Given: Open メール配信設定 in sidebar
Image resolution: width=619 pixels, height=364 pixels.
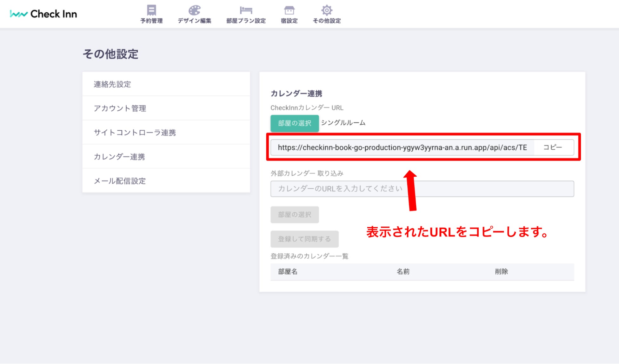Looking at the screenshot, I should click(x=120, y=181).
